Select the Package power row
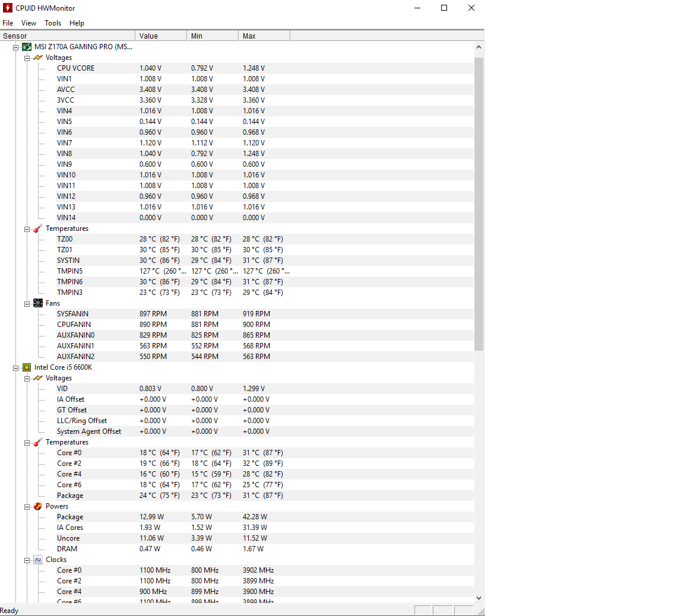The width and height of the screenshot is (684, 616). (x=265, y=517)
